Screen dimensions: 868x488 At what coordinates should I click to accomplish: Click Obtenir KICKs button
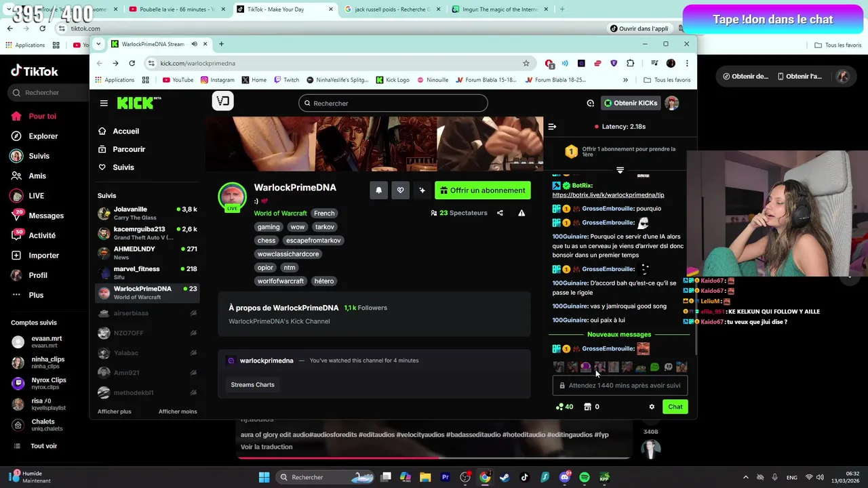[631, 103]
